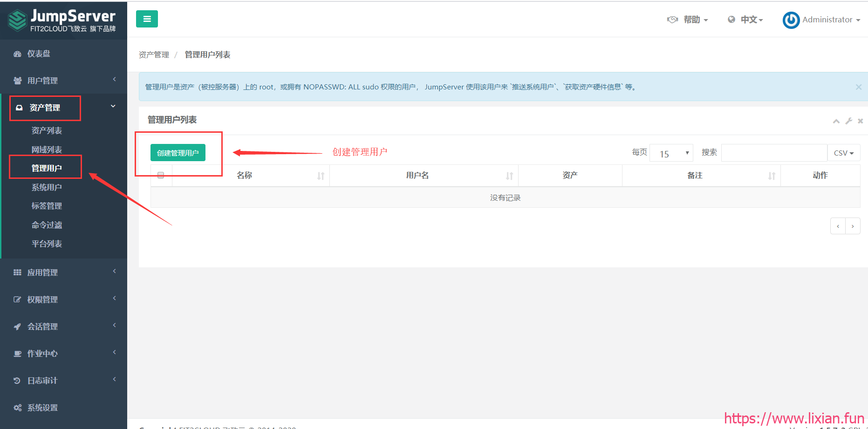Tick the select-all checkbox in table header
This screenshot has width=868, height=429.
coord(161,175)
